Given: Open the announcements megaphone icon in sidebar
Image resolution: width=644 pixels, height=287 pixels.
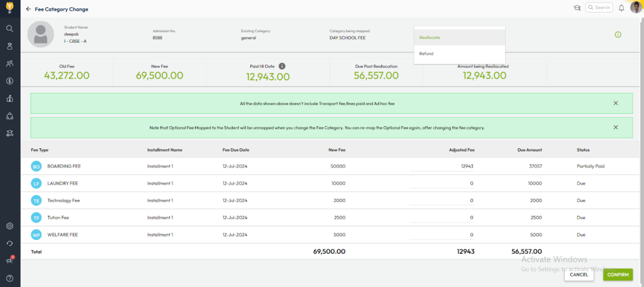Looking at the screenshot, I should (10, 261).
